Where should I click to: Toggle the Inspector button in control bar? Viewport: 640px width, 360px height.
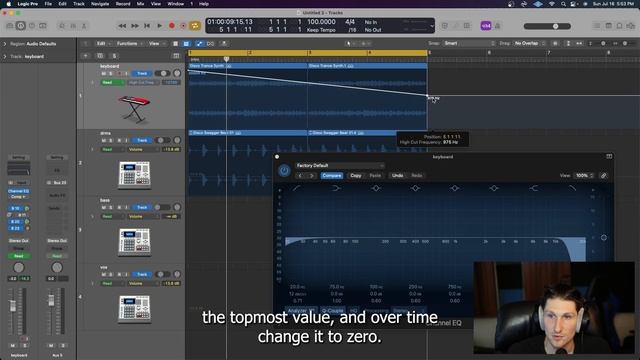click(20, 26)
